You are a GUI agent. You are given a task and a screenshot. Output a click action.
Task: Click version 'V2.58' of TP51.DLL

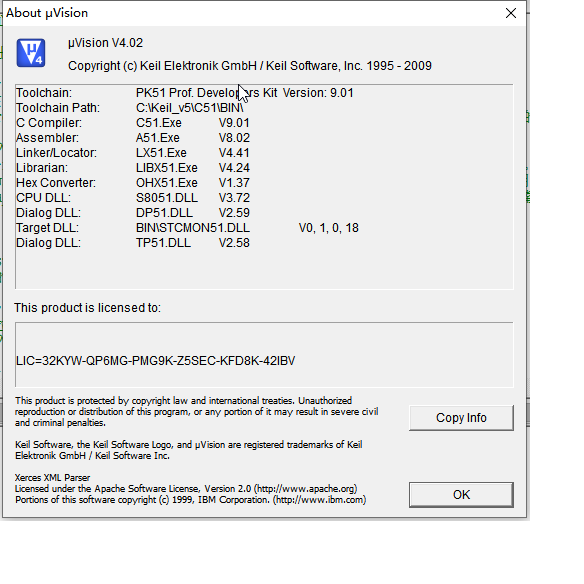tap(234, 243)
